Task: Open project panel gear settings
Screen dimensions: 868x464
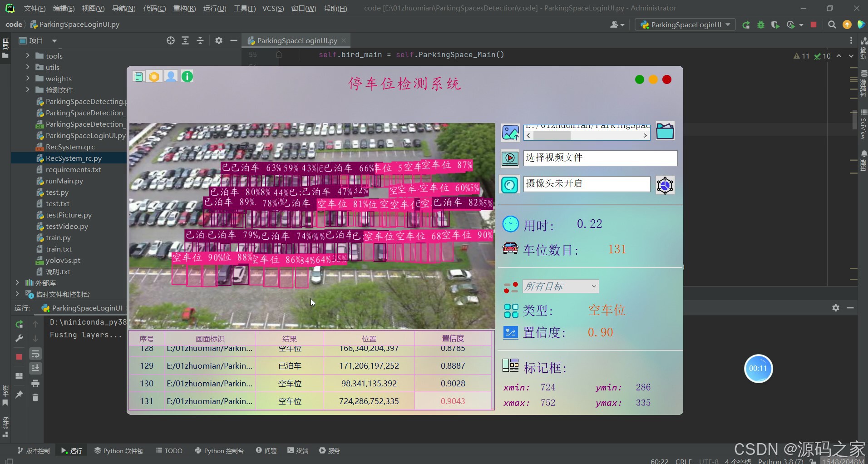Action: (x=219, y=40)
